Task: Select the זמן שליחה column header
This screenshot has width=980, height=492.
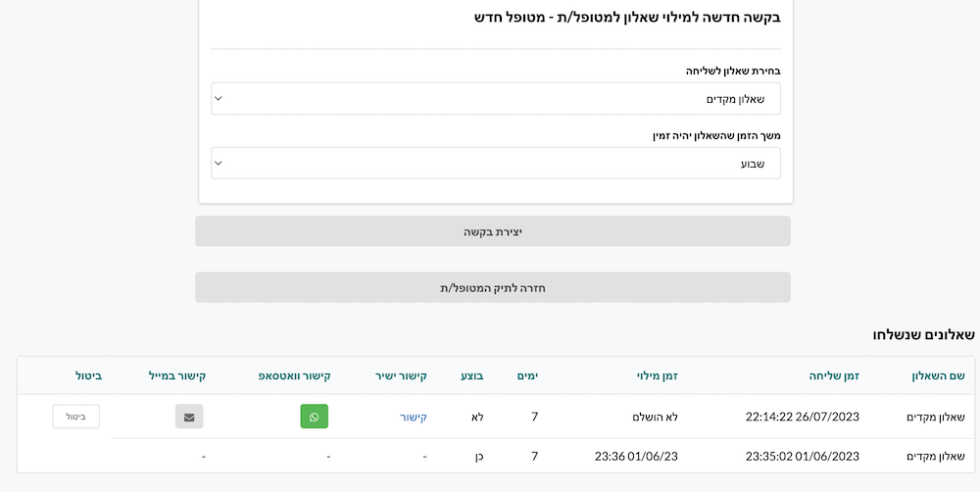Action: tap(834, 375)
